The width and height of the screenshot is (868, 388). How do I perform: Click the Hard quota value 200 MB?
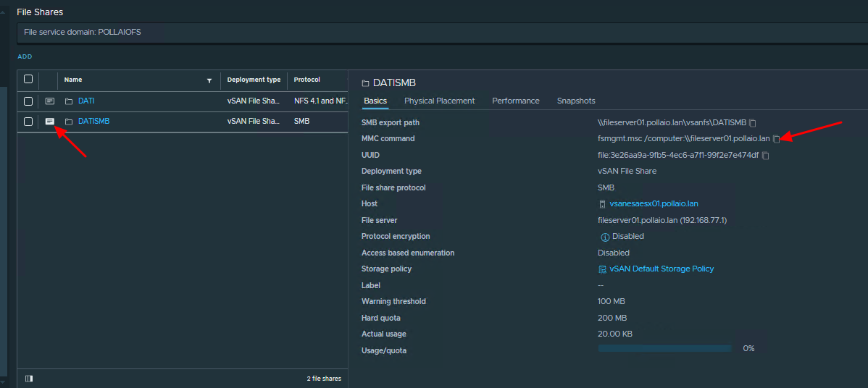(x=612, y=318)
